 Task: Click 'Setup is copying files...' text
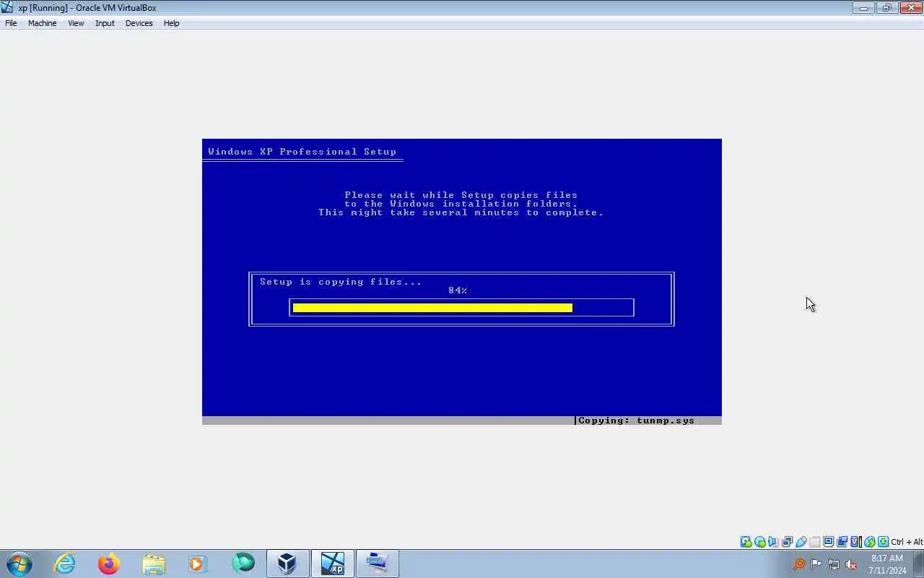[x=341, y=282]
